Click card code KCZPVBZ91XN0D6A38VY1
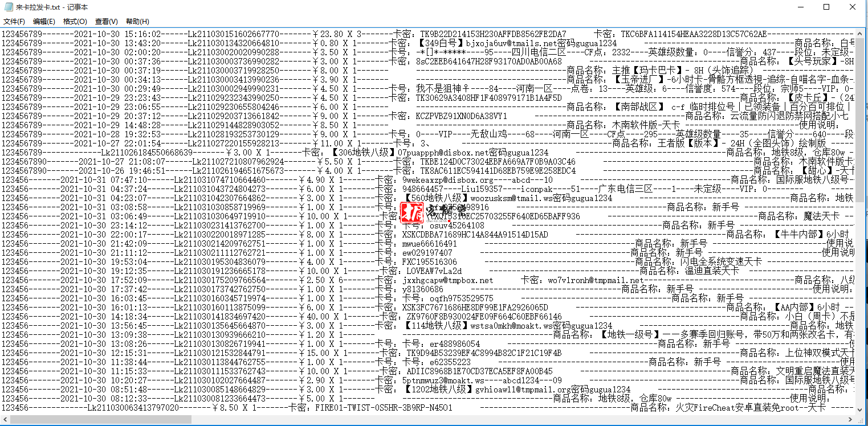Image resolution: width=868 pixels, height=426 pixels. (x=461, y=116)
